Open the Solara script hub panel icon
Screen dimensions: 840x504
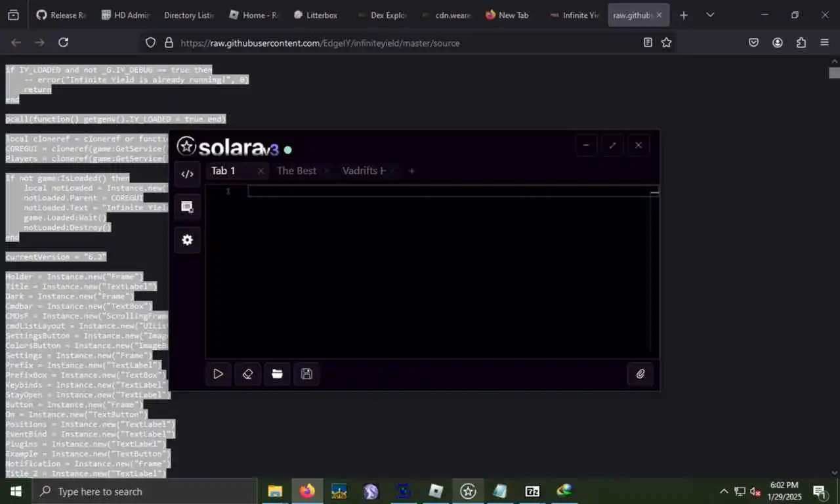pos(187,207)
